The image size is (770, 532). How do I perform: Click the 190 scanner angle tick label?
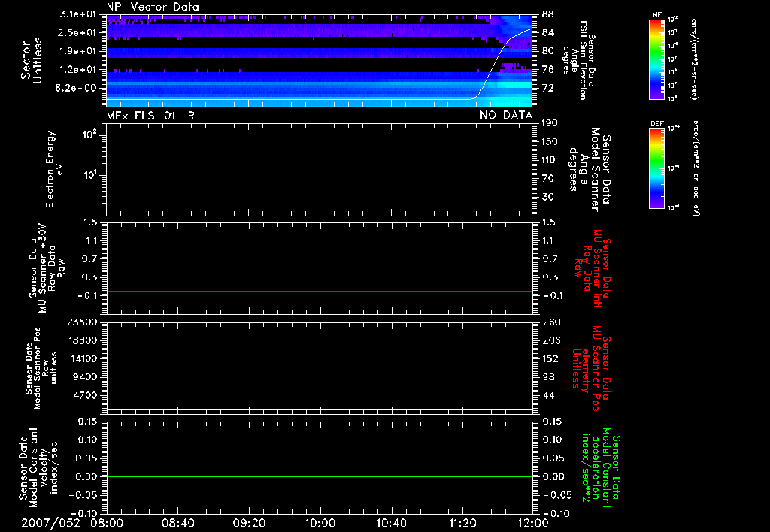tap(550, 122)
